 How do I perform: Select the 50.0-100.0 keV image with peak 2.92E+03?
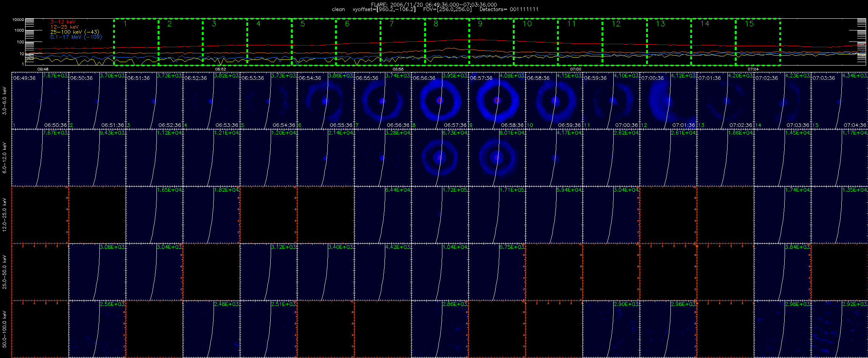click(839, 329)
